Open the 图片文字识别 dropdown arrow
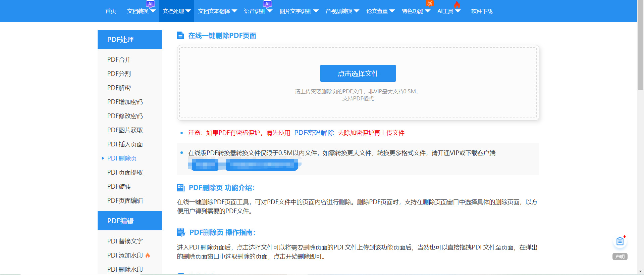This screenshot has width=644, height=275. click(x=316, y=11)
